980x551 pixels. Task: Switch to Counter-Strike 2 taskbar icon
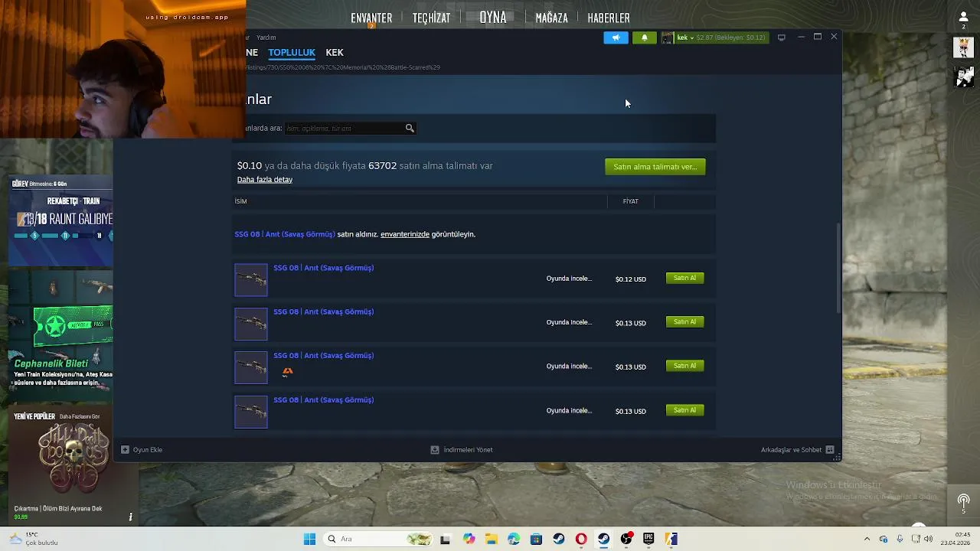[x=671, y=539]
